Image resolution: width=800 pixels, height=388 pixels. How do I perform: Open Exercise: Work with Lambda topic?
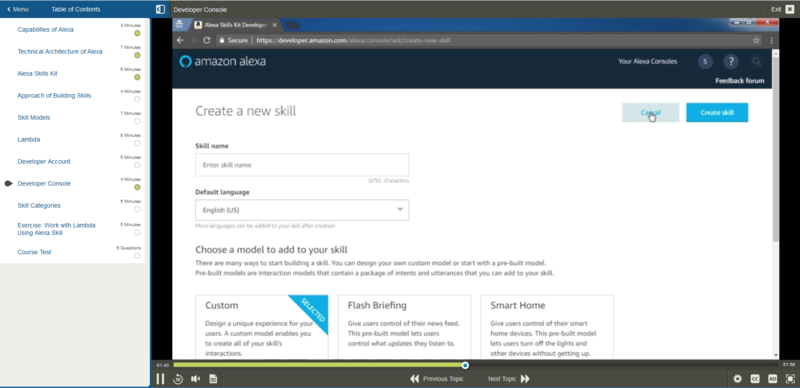[56, 229]
